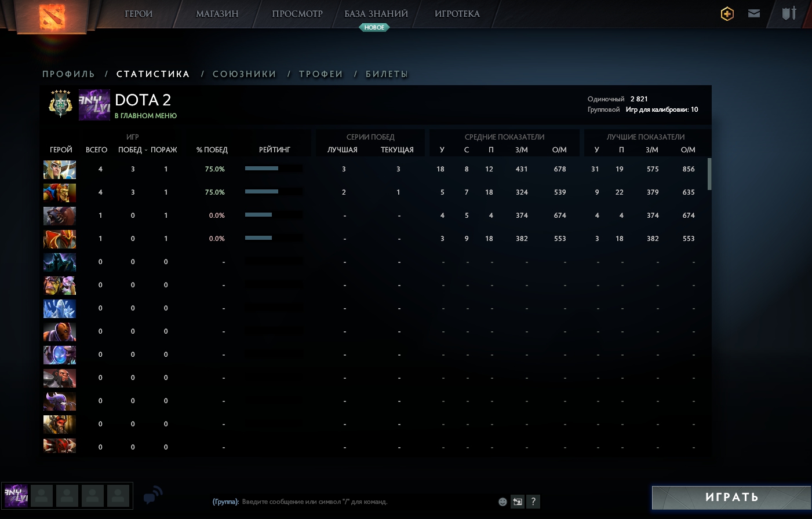The width and height of the screenshot is (812, 519).
Task: Click the ИГРАТЬ play button
Action: [731, 498]
